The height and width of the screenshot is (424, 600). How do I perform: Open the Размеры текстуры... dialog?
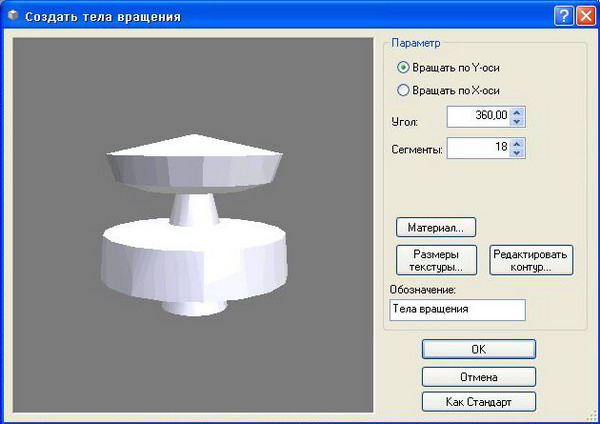436,261
